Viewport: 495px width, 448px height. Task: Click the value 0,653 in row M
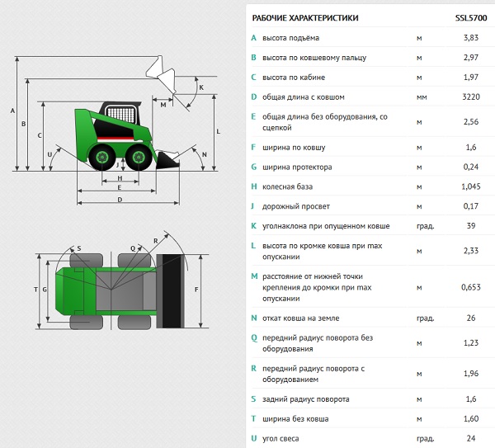coord(471,287)
